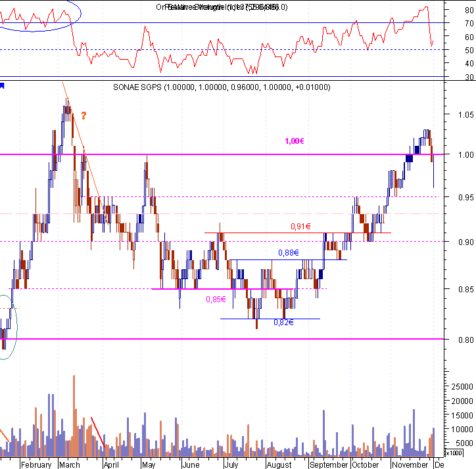Click the 25000 value on the volume axis

click(462, 387)
